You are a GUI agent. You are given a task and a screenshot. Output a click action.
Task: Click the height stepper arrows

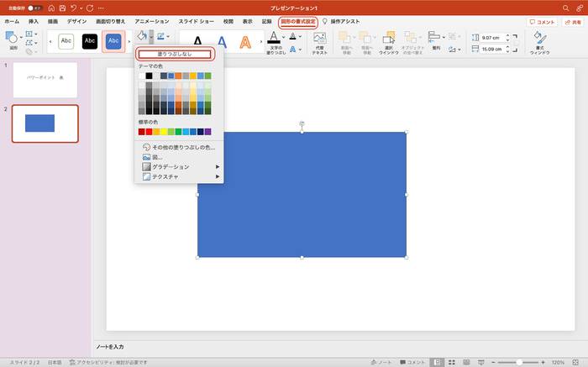[x=507, y=38]
